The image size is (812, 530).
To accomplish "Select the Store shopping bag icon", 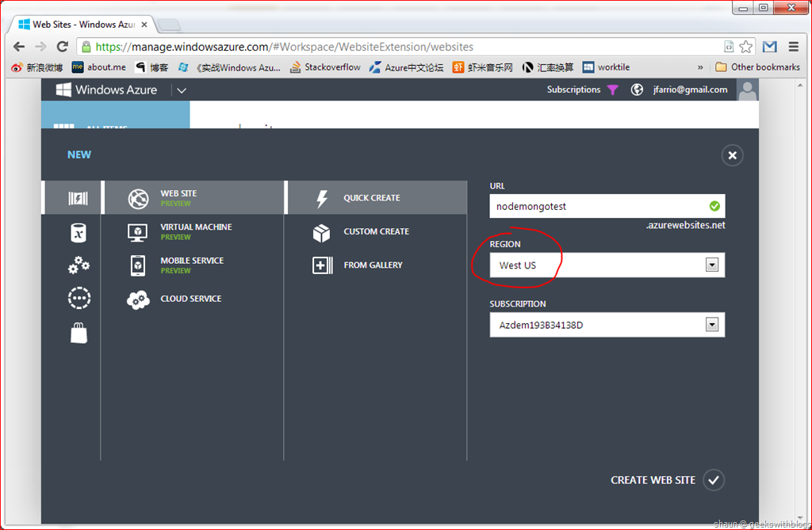I will tap(79, 333).
